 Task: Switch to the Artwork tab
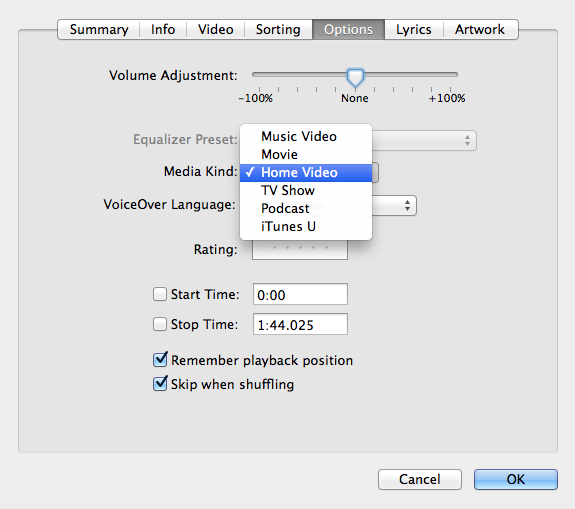[x=480, y=29]
